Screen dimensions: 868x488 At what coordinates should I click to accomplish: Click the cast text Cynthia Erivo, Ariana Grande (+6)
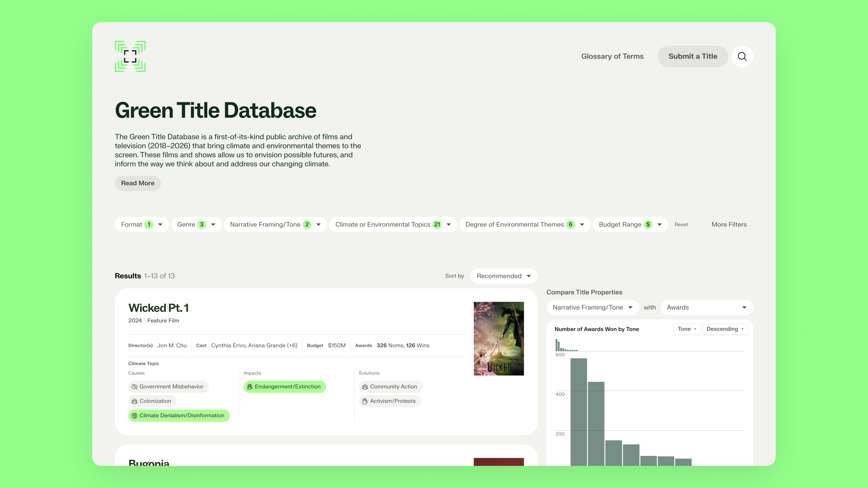coord(254,345)
